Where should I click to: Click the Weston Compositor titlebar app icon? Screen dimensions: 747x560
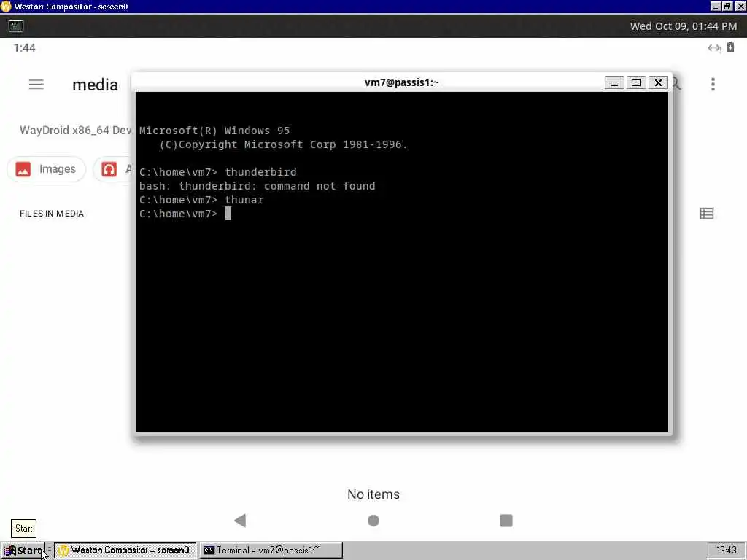tap(6, 7)
